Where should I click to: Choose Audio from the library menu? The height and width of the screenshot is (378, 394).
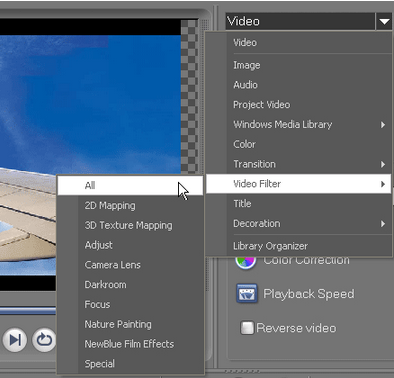[298, 85]
